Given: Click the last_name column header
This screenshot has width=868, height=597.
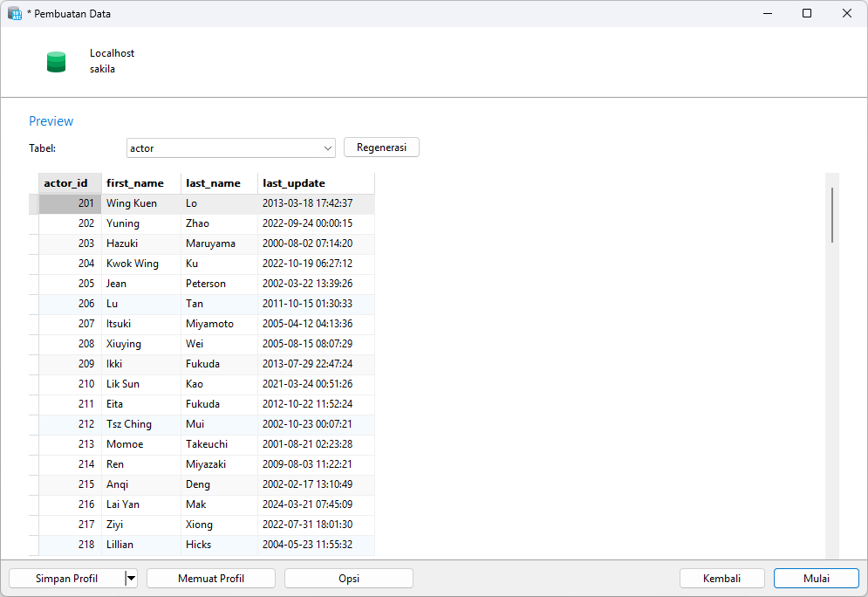Looking at the screenshot, I should tap(219, 182).
